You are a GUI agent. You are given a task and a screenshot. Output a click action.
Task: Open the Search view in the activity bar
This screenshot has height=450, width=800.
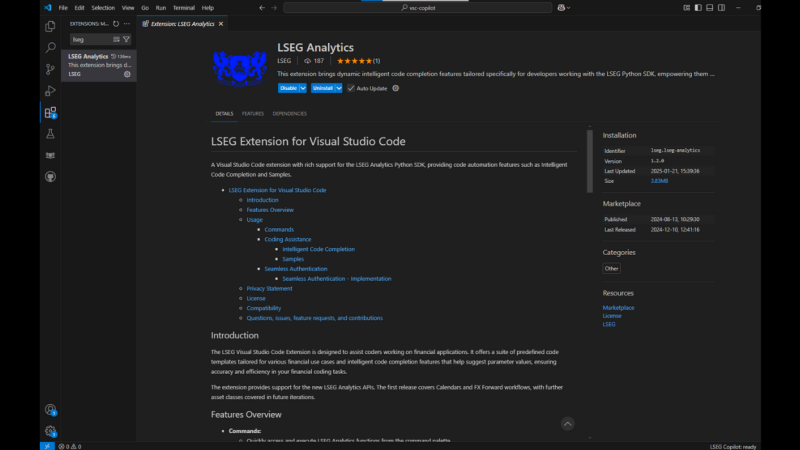pyautogui.click(x=50, y=47)
